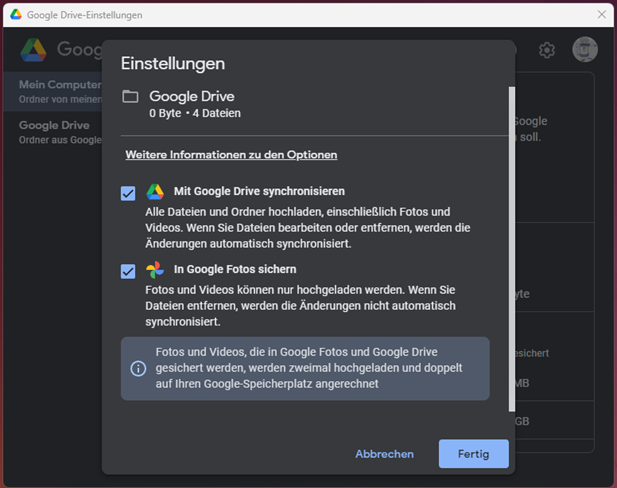This screenshot has width=617, height=488.
Task: Click the 'In Google Fotos sichern' label
Action: click(235, 269)
